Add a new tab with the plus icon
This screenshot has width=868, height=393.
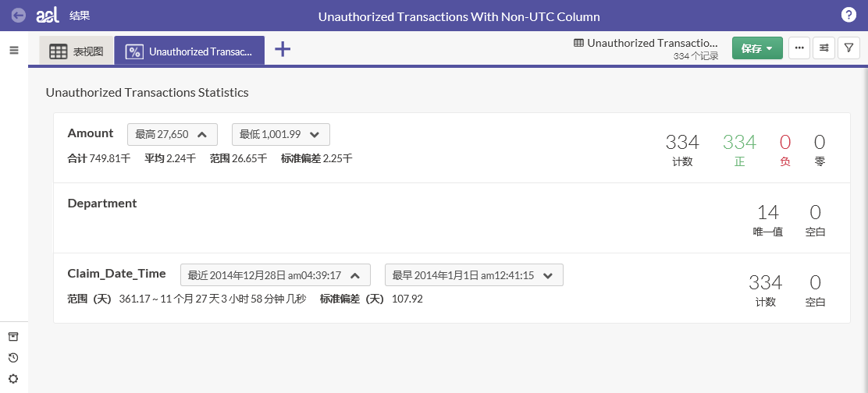pos(283,49)
